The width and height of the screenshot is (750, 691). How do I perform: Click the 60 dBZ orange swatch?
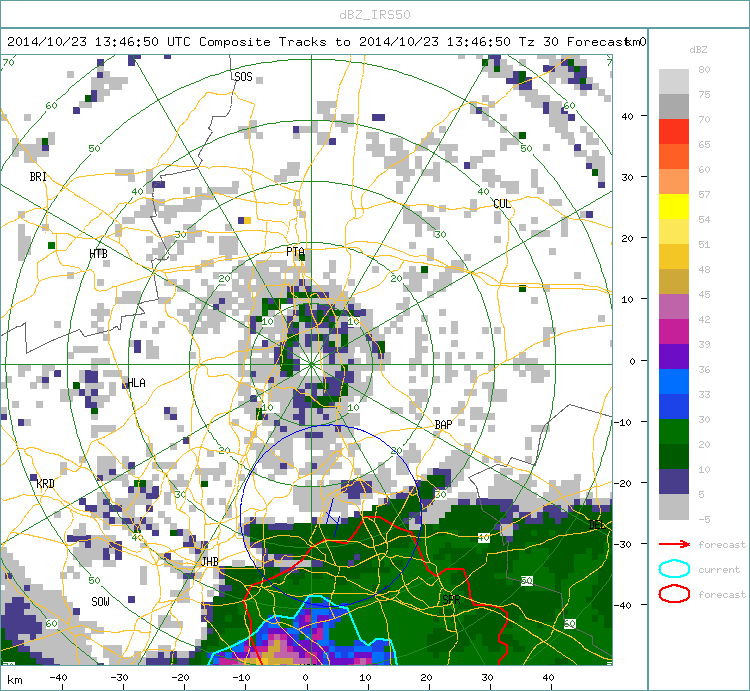tap(674, 156)
